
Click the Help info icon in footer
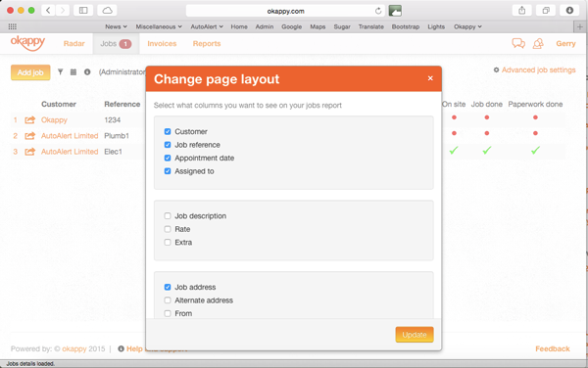click(122, 348)
